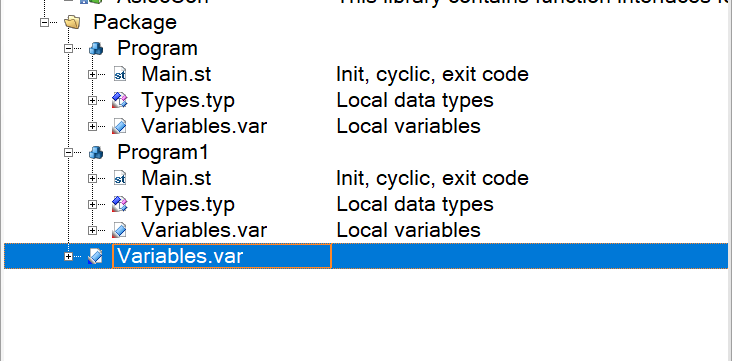
Task: Expand the highlighted Variables.var entry
Action: [69, 256]
